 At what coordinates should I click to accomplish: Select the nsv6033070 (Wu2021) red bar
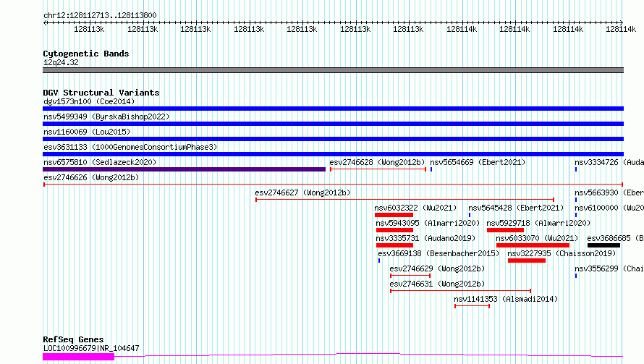pyautogui.click(x=533, y=245)
